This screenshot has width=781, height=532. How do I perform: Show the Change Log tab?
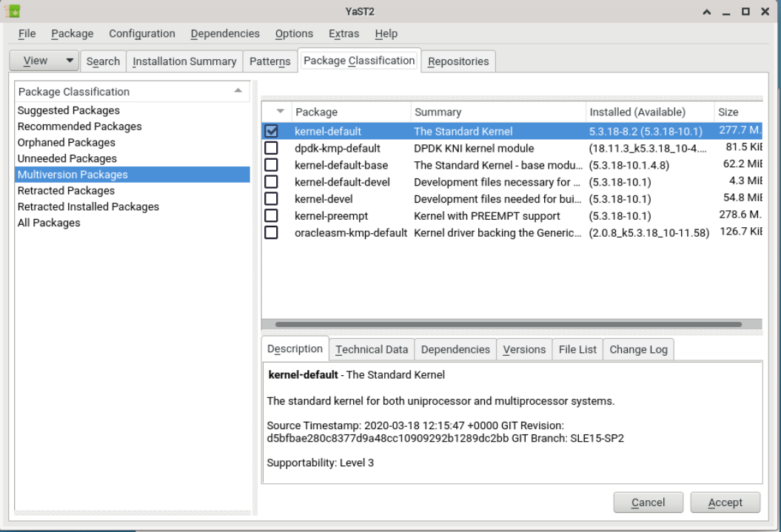click(638, 350)
